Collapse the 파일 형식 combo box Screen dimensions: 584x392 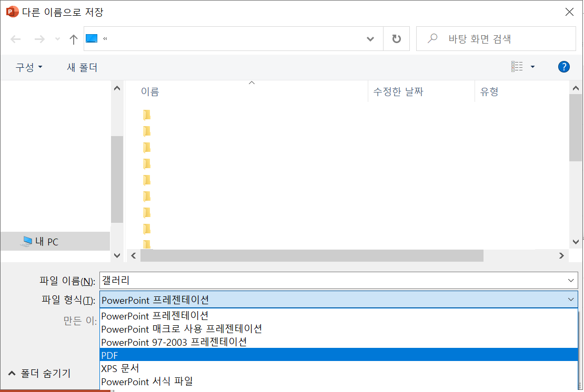pyautogui.click(x=571, y=300)
